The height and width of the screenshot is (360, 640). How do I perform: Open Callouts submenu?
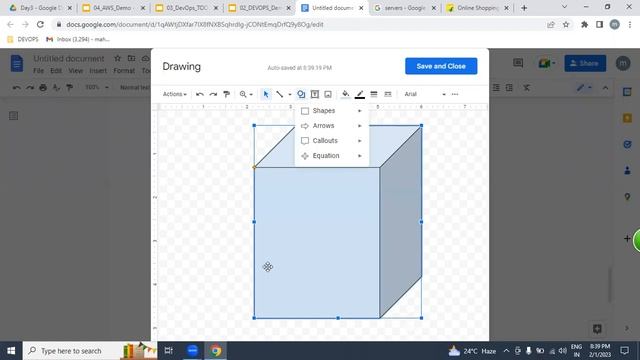[x=331, y=141]
